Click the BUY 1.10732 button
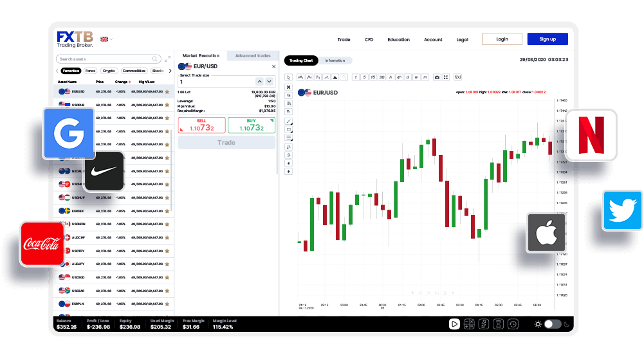Screen dimensions: 644x337 pyautogui.click(x=252, y=125)
